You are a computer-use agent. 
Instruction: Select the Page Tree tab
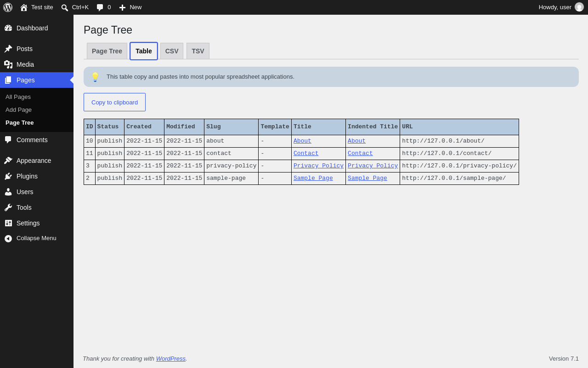coord(107,51)
